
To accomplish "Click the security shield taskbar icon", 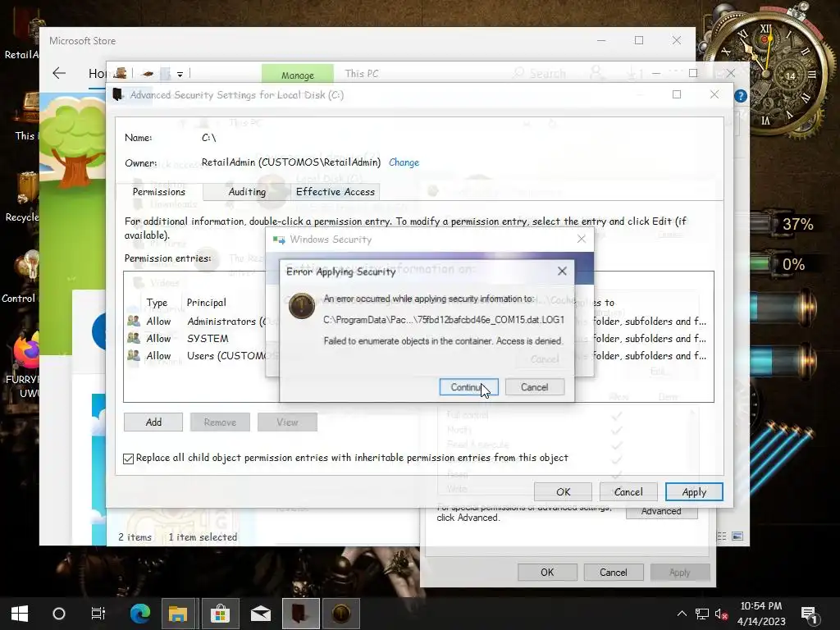I will tap(341, 614).
